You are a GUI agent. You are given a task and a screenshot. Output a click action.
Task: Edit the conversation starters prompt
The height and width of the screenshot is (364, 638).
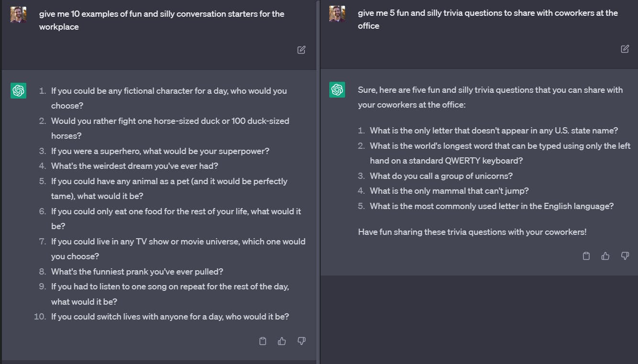tap(302, 50)
